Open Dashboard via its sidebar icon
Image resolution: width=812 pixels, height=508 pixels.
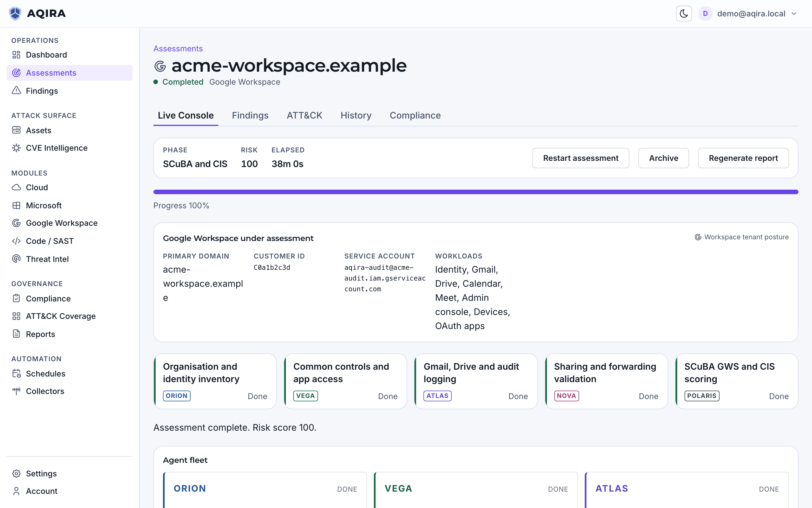pyautogui.click(x=16, y=55)
